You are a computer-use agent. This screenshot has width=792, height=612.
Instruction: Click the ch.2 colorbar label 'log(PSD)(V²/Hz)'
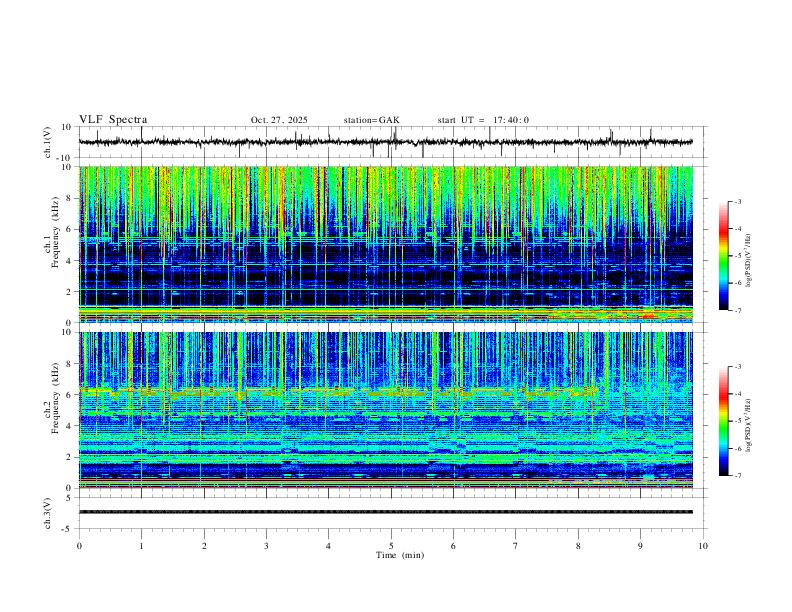749,426
